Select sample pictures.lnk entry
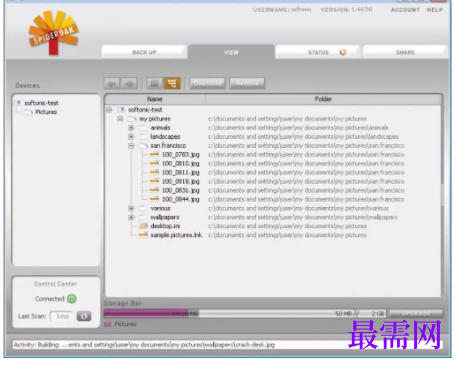 click(x=176, y=235)
